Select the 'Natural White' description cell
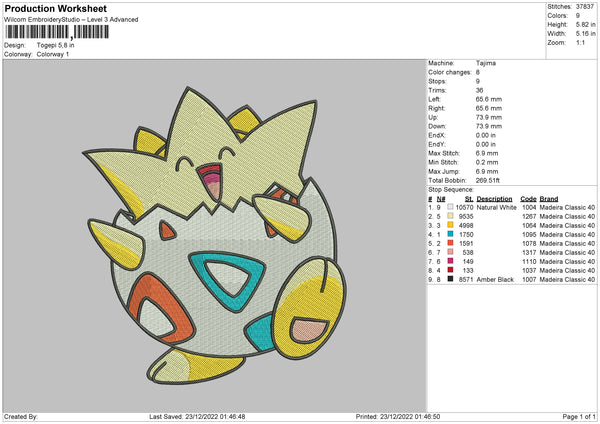 tap(496, 207)
